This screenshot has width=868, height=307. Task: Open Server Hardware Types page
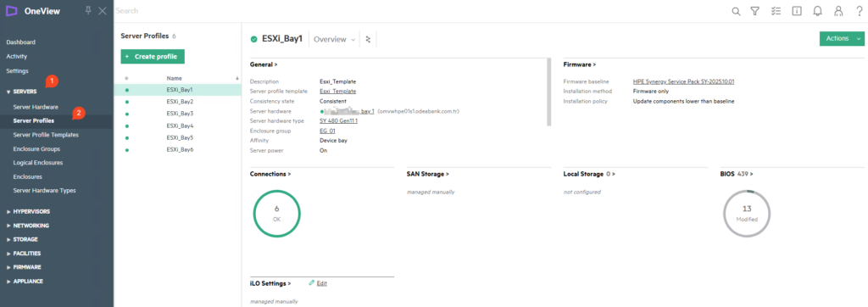point(44,191)
